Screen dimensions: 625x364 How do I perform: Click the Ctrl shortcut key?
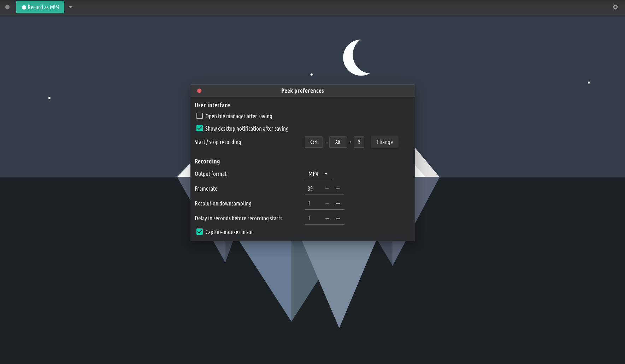(x=314, y=142)
